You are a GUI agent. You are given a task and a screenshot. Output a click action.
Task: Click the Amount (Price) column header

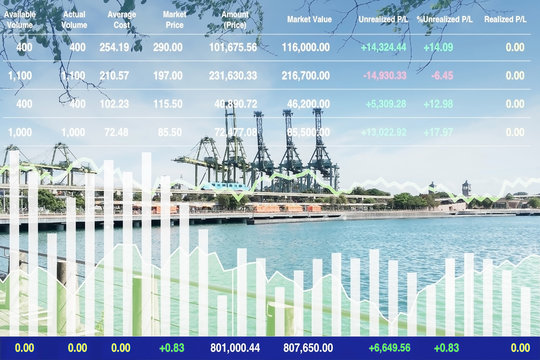[235, 20]
